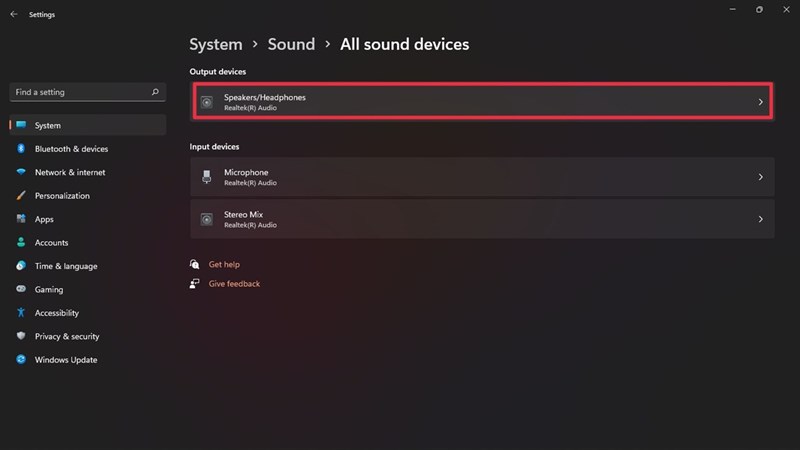This screenshot has height=450, width=800.
Task: Click the Speakers/Headphones device icon
Action: pyautogui.click(x=207, y=102)
